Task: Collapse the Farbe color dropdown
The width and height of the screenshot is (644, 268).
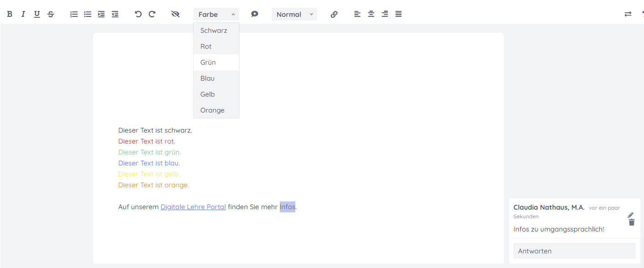Action: [x=216, y=14]
